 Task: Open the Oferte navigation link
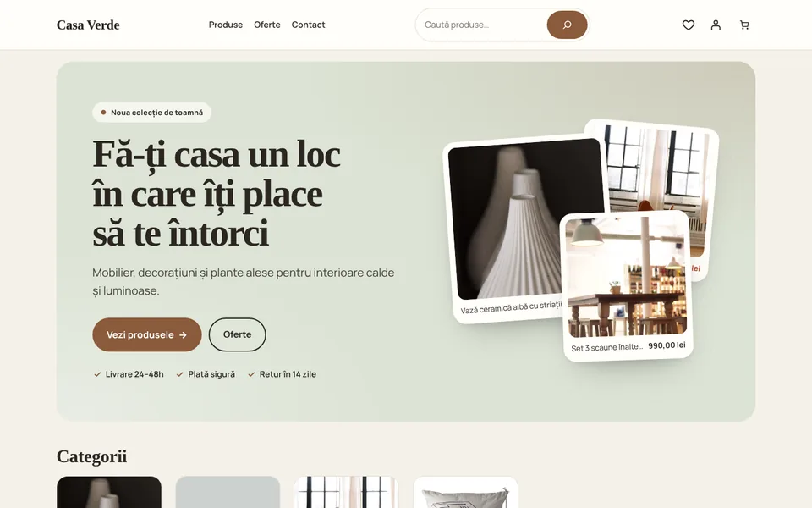(266, 25)
